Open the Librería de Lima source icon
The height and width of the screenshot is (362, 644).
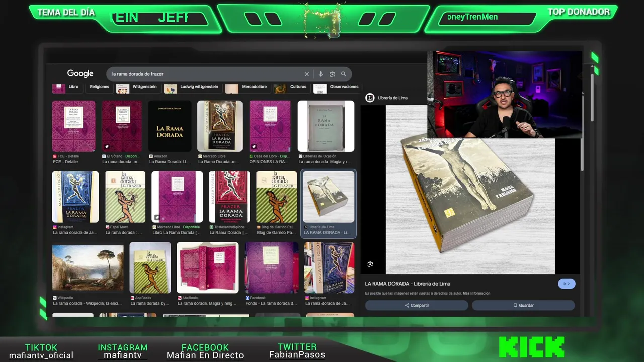pyautogui.click(x=370, y=98)
